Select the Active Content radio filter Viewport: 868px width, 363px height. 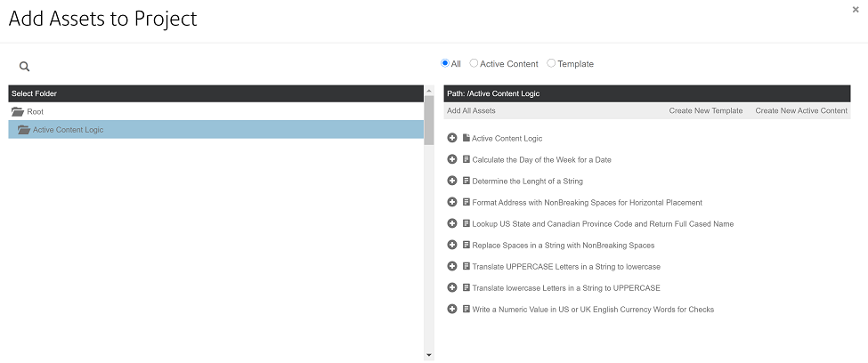point(474,63)
